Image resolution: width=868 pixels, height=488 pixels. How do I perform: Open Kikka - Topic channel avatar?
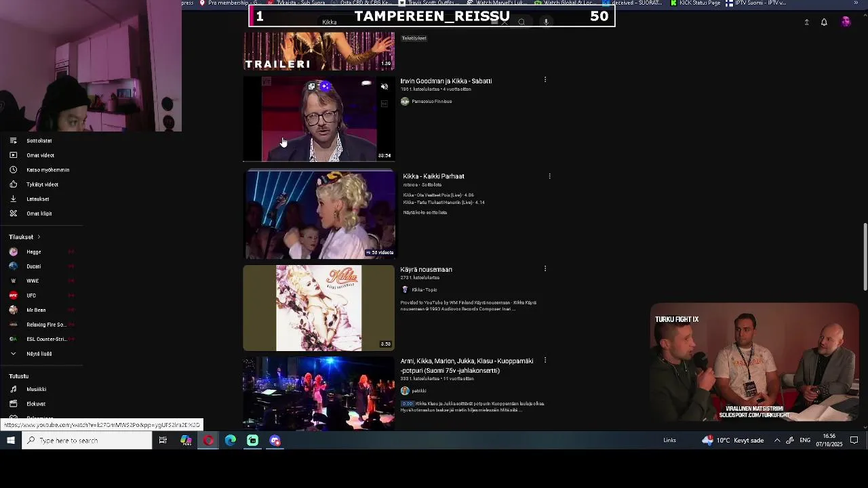click(x=405, y=290)
